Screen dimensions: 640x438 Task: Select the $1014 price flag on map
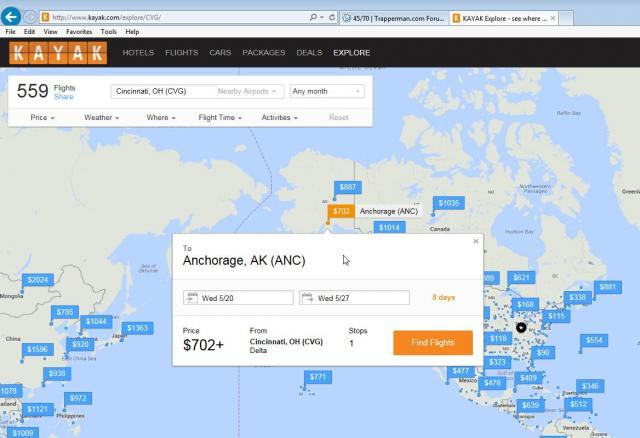[389, 227]
